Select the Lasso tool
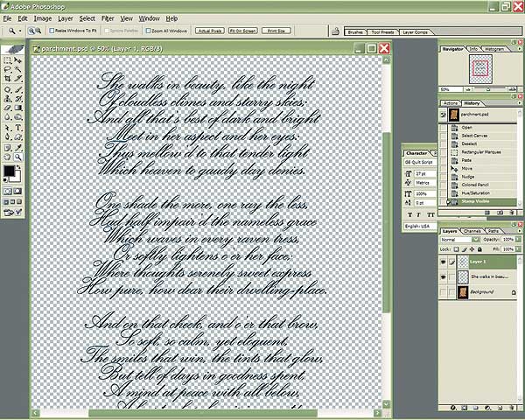The image size is (525, 420). (7, 70)
